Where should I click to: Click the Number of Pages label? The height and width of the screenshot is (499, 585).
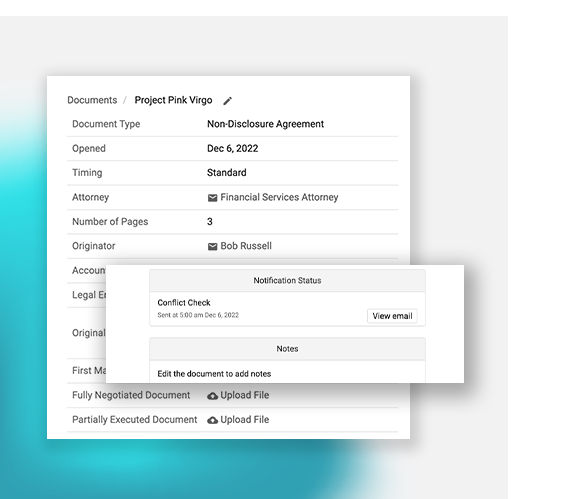point(110,222)
